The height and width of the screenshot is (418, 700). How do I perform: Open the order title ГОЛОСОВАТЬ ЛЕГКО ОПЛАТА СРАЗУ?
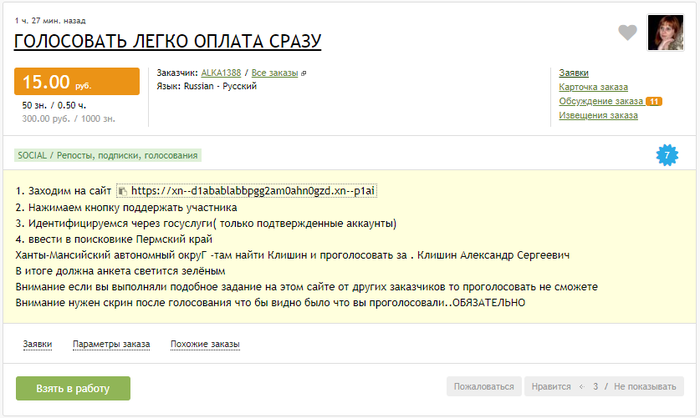click(167, 41)
